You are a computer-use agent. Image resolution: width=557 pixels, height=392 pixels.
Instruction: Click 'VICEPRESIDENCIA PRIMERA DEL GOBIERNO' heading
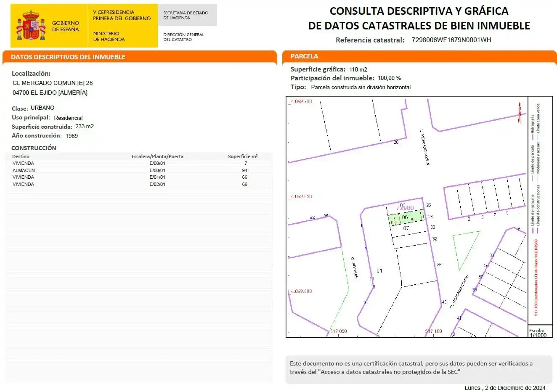point(122,15)
